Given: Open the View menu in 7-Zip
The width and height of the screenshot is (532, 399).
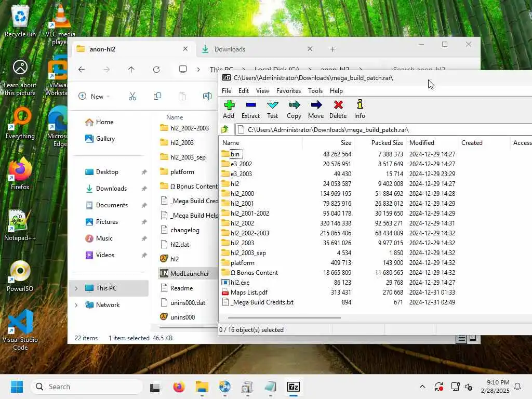Looking at the screenshot, I should 262,91.
